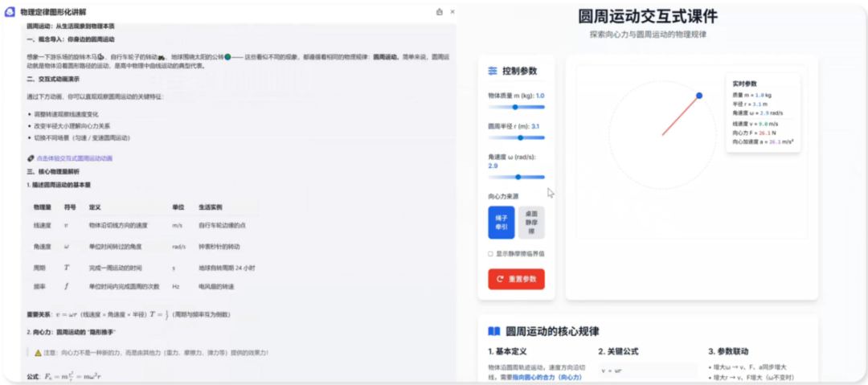Screen dimensions: 868x385
Task: Click the 角速度 ω = 2.9 rad/s reading
Action: (757, 113)
